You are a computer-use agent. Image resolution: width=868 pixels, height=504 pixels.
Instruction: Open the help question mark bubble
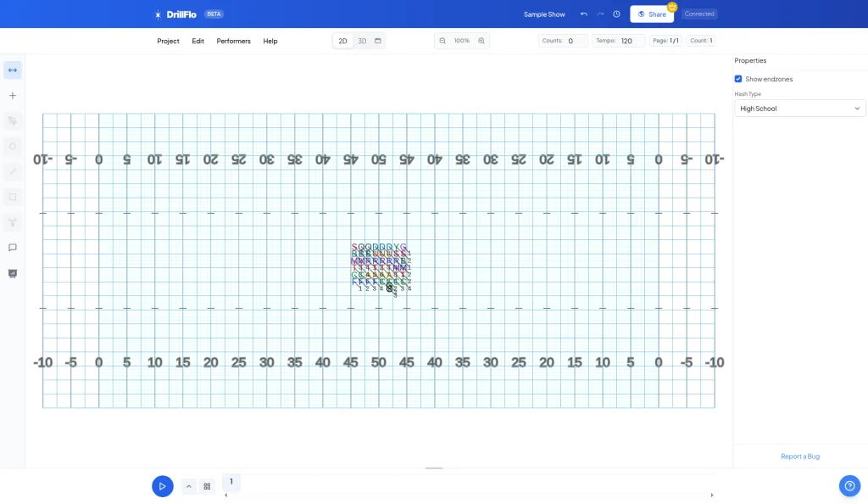coord(849,486)
